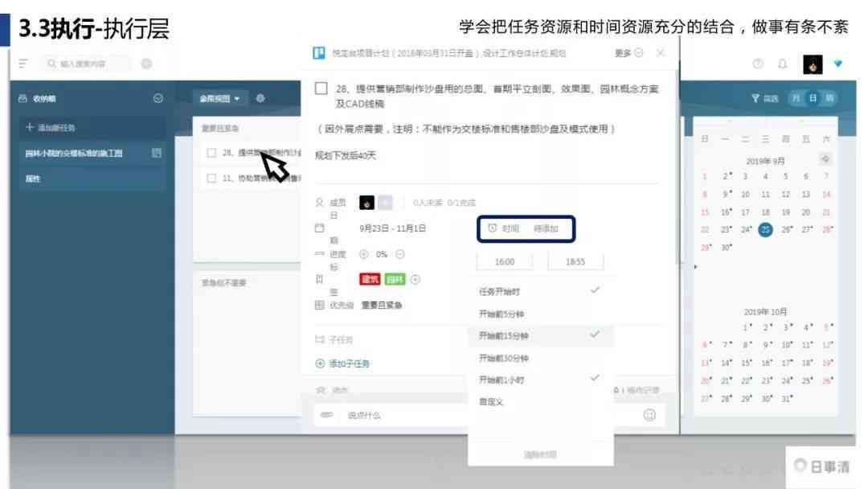Open the help question-mark icon
This screenshot has height=489, width=868.
click(x=758, y=64)
